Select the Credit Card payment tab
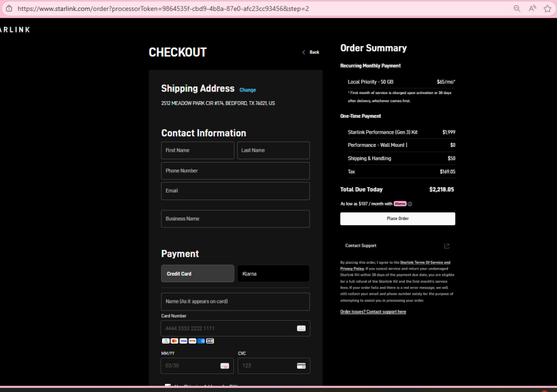557x392 pixels. click(x=197, y=273)
